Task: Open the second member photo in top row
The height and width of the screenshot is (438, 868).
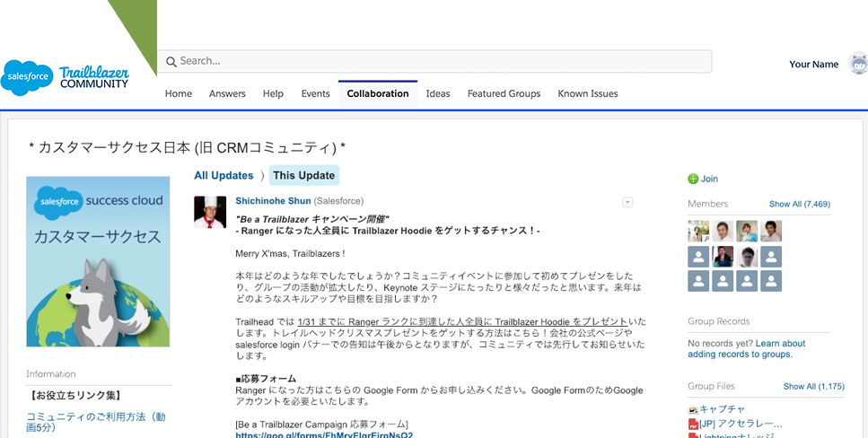Action: (x=723, y=231)
